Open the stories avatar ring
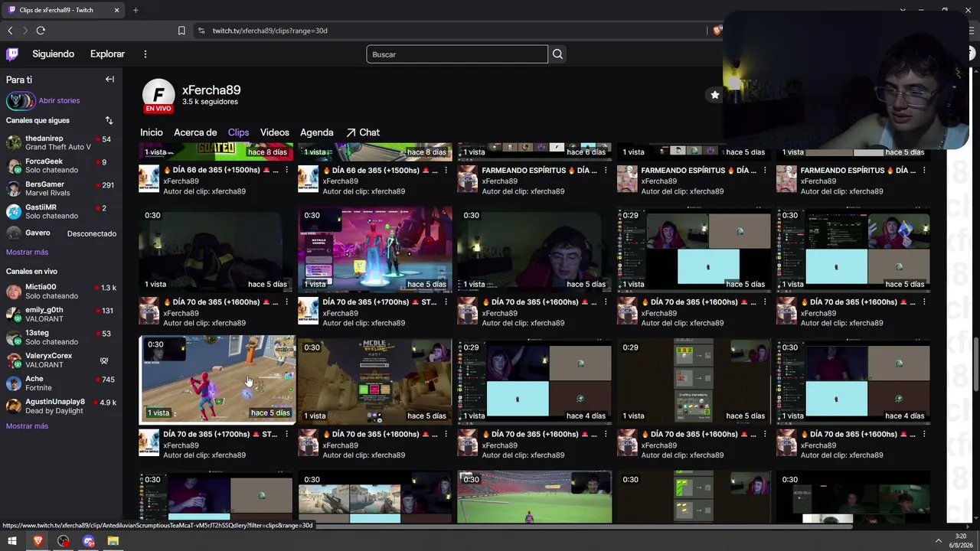980x551 pixels. tap(21, 100)
